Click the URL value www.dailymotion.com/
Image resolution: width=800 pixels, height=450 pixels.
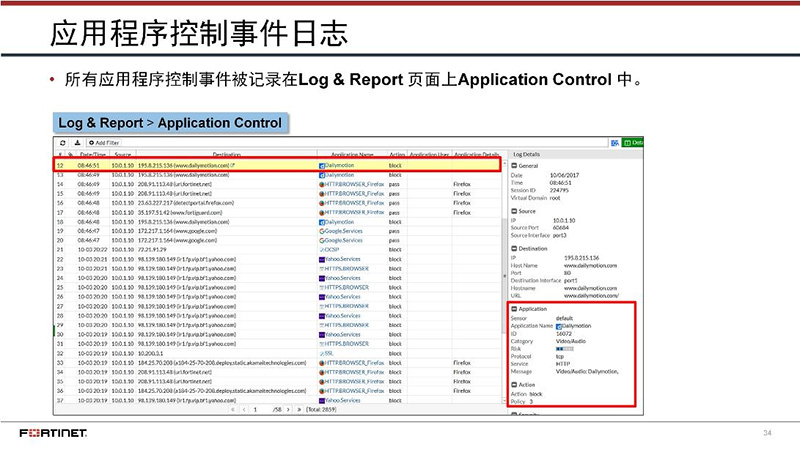coord(591,296)
